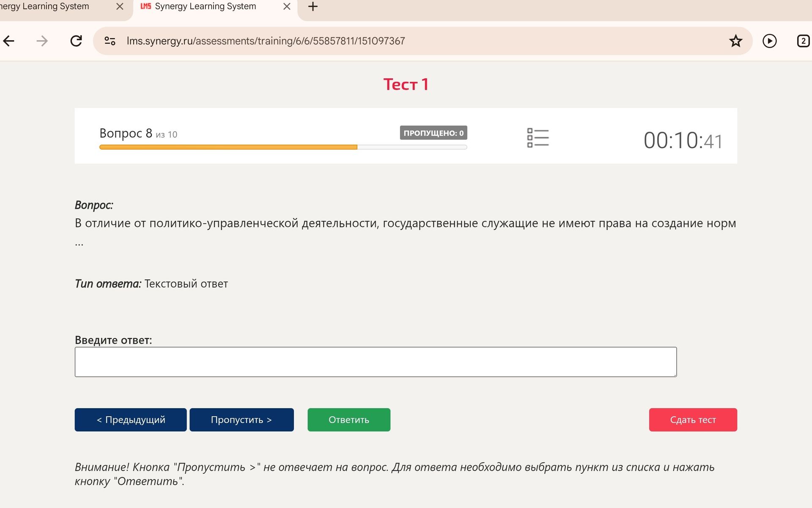The image size is (812, 508).
Task: Submit answer with Ответить button
Action: coord(349,420)
